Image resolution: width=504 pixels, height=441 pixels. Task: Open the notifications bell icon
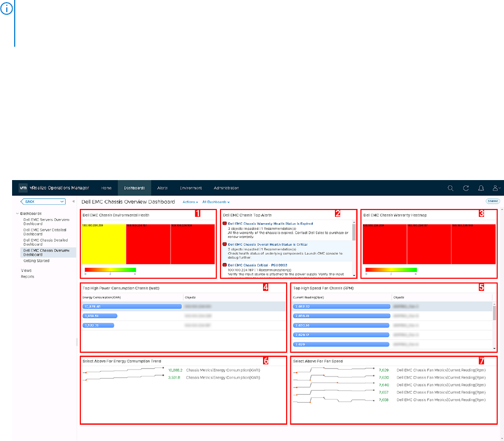click(x=481, y=188)
